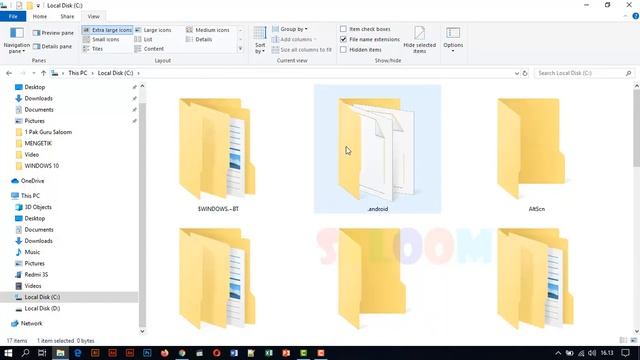Open Redmi 3S device

36,274
